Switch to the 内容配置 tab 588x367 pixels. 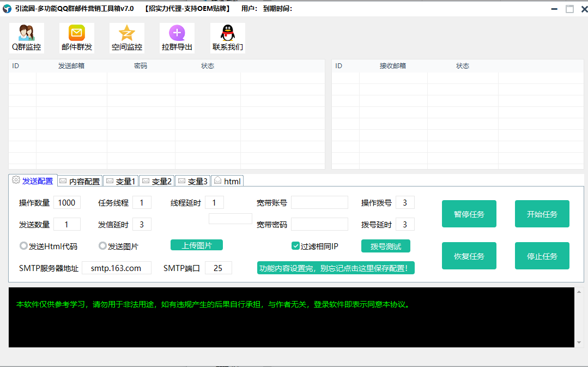(81, 181)
